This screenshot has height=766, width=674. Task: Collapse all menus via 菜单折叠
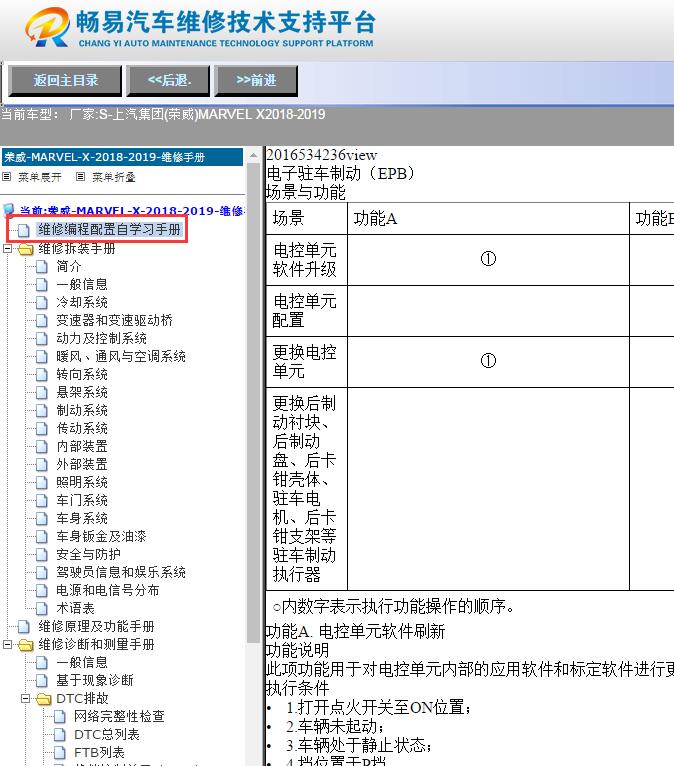pyautogui.click(x=113, y=177)
